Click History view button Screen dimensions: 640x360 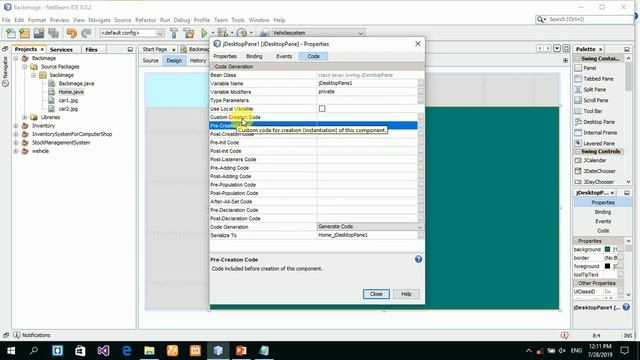(198, 60)
